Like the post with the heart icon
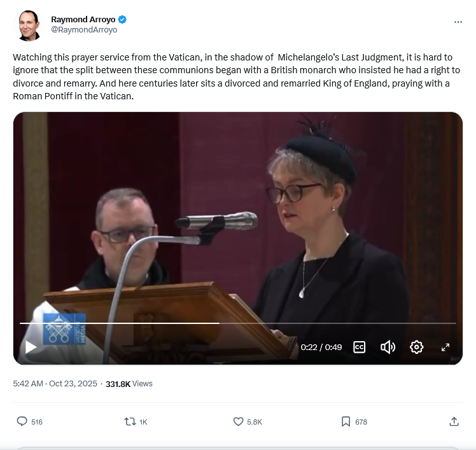The width and height of the screenshot is (476, 450). (x=238, y=421)
